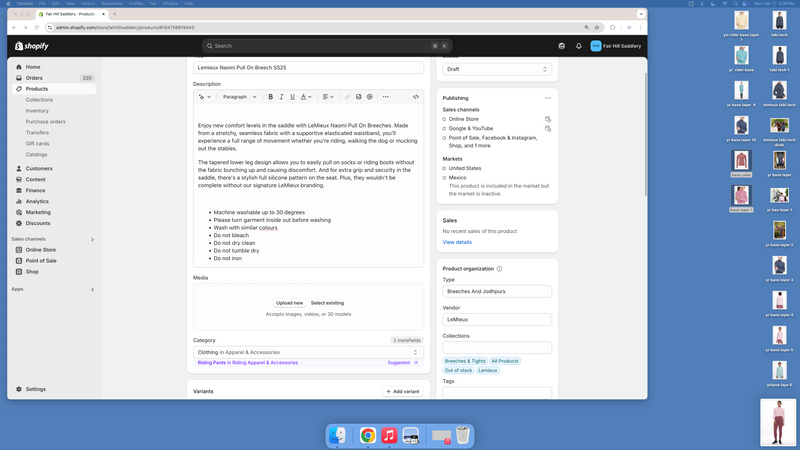The height and width of the screenshot is (450, 800).
Task: Click the Upload new media button
Action: coord(289,303)
